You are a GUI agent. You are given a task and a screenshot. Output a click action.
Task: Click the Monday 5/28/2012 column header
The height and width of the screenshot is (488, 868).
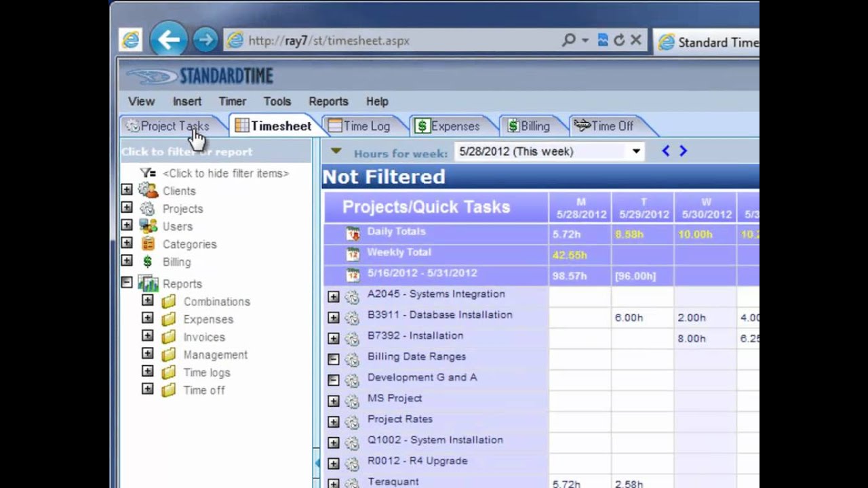(x=580, y=208)
